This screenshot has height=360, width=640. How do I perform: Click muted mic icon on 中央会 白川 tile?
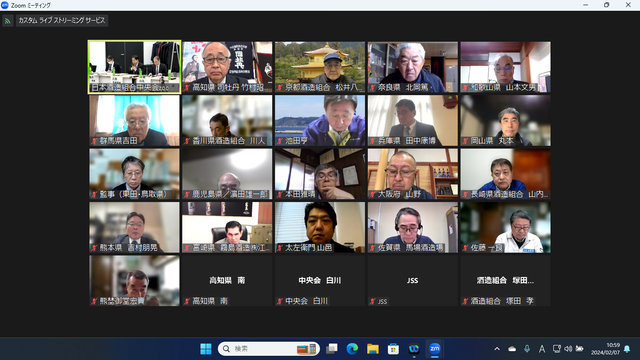[x=280, y=302]
